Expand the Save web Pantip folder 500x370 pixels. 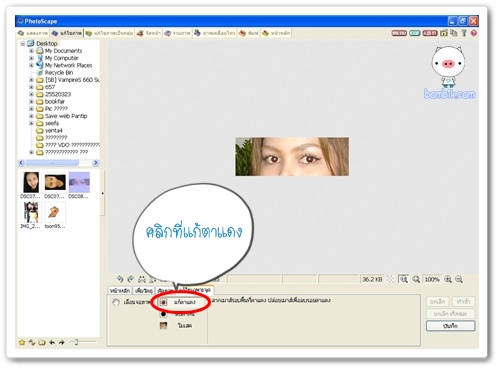(31, 116)
